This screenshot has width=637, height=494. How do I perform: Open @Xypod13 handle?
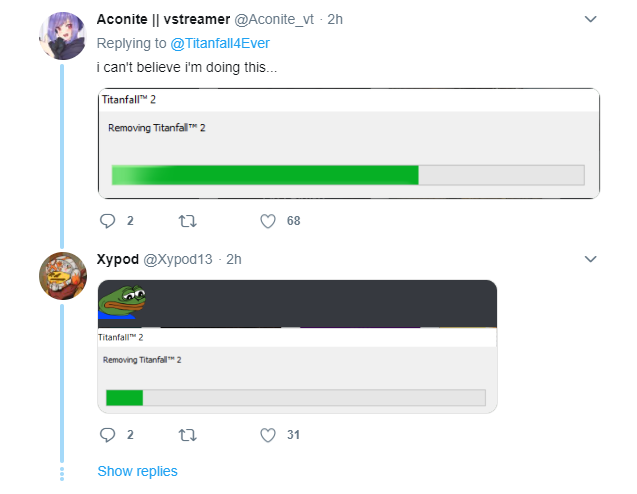(179, 259)
